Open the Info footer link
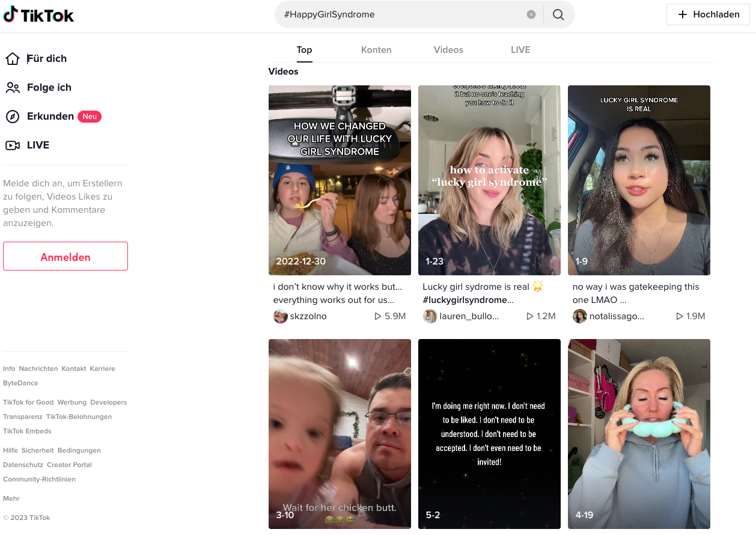The height and width of the screenshot is (535, 756). point(9,368)
